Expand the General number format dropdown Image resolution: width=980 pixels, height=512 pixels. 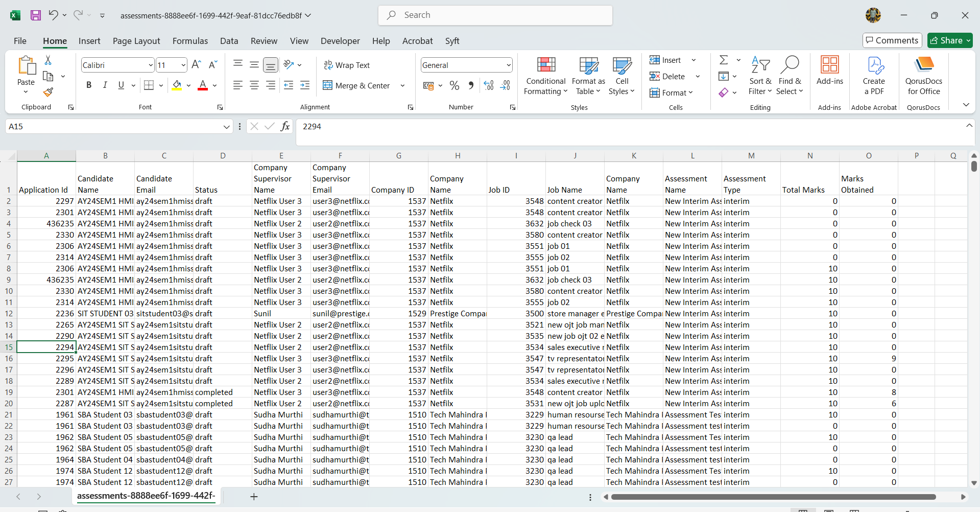pos(509,65)
